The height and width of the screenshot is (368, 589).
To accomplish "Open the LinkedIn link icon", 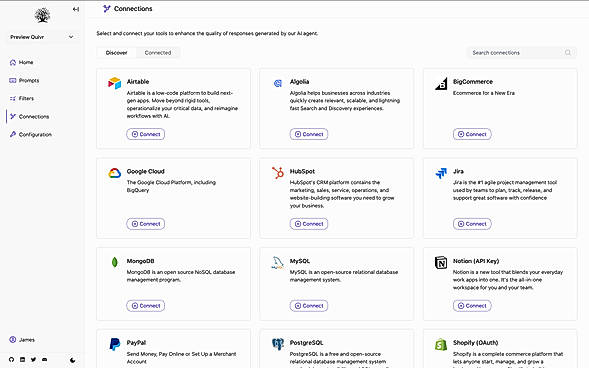I will (x=23, y=359).
